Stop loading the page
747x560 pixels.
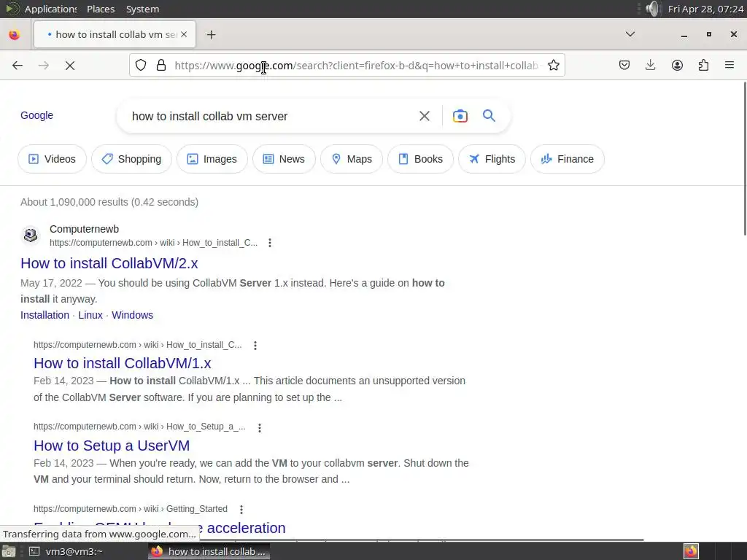[70, 65]
